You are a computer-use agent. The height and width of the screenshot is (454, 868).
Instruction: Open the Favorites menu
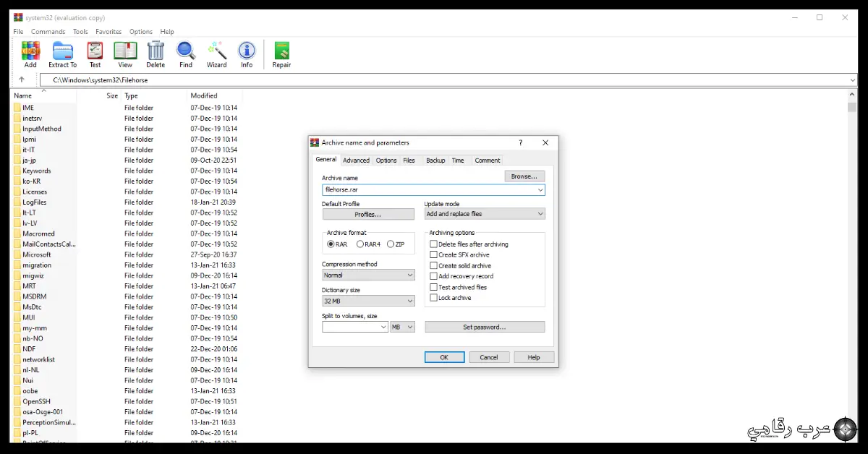tap(109, 32)
